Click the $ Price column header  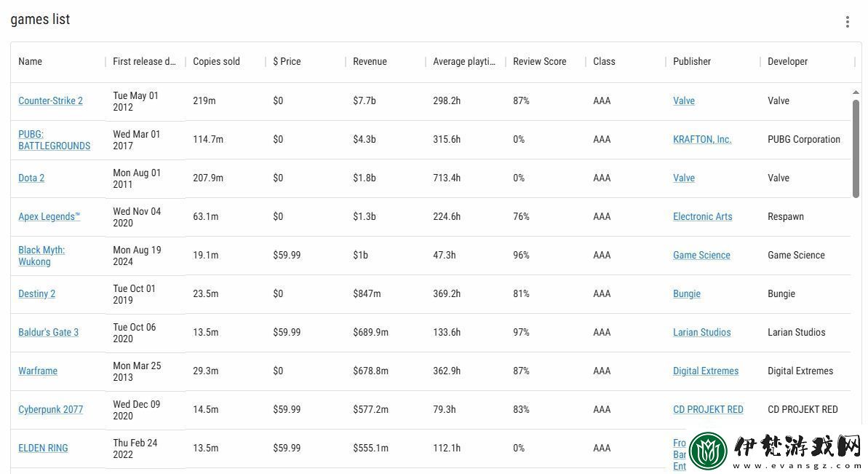(x=287, y=61)
